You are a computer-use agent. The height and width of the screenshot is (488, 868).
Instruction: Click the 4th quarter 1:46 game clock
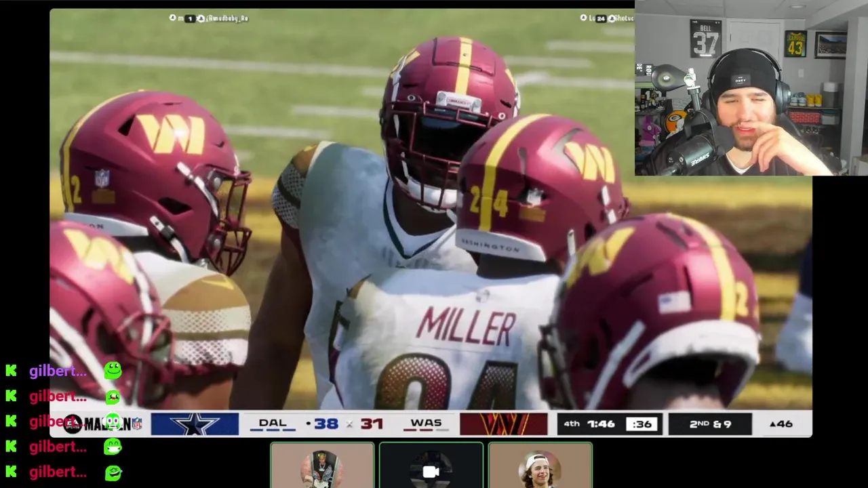(590, 424)
